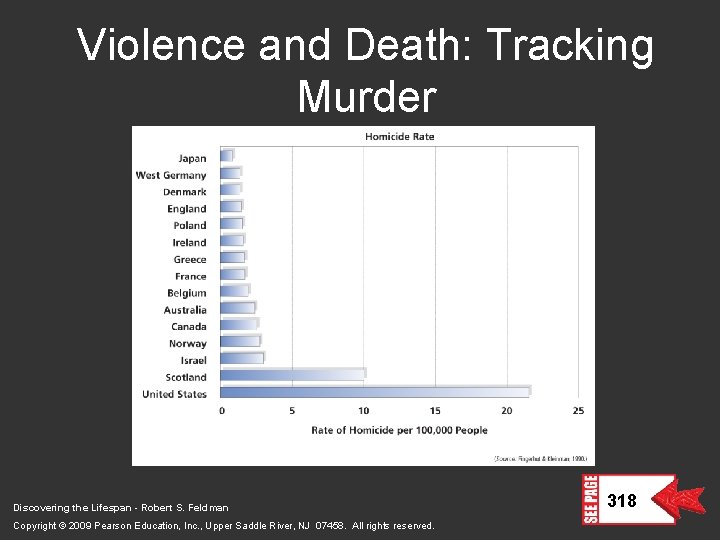
Task: Click the axis value '10'
Action: click(364, 411)
